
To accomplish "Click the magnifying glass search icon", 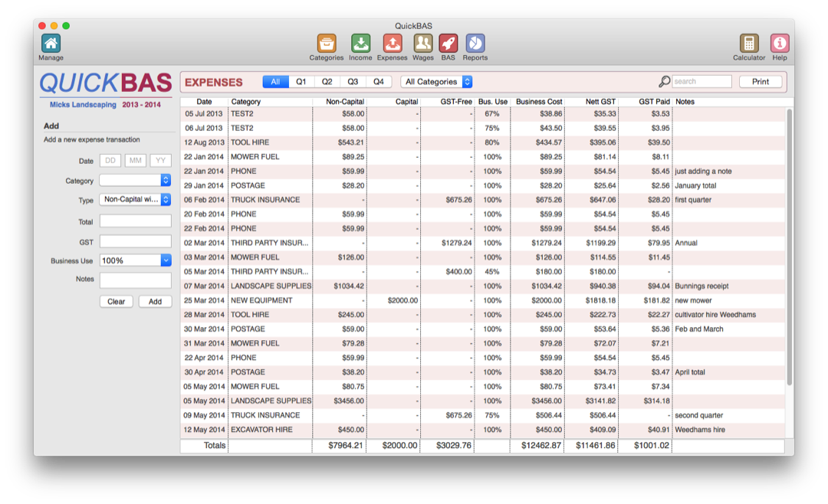I will click(x=664, y=81).
